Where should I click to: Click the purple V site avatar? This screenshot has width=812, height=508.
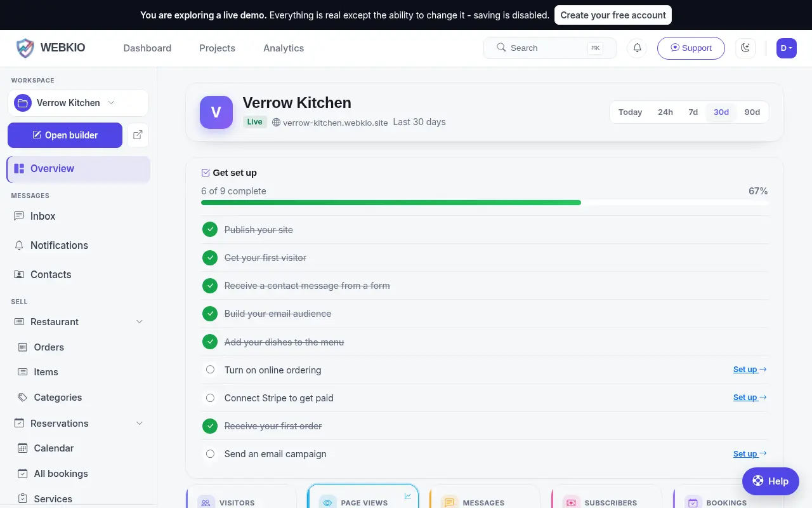pyautogui.click(x=216, y=112)
